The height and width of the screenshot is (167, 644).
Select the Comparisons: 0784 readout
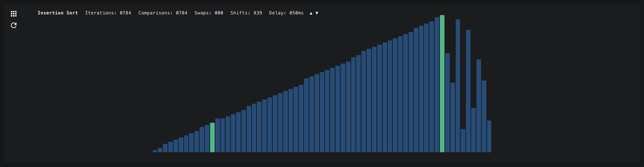163,13
